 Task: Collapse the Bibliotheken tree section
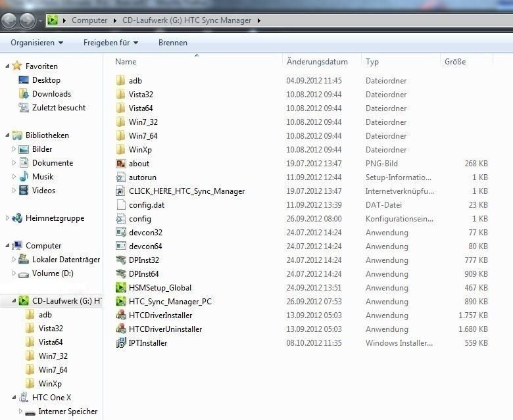point(7,135)
